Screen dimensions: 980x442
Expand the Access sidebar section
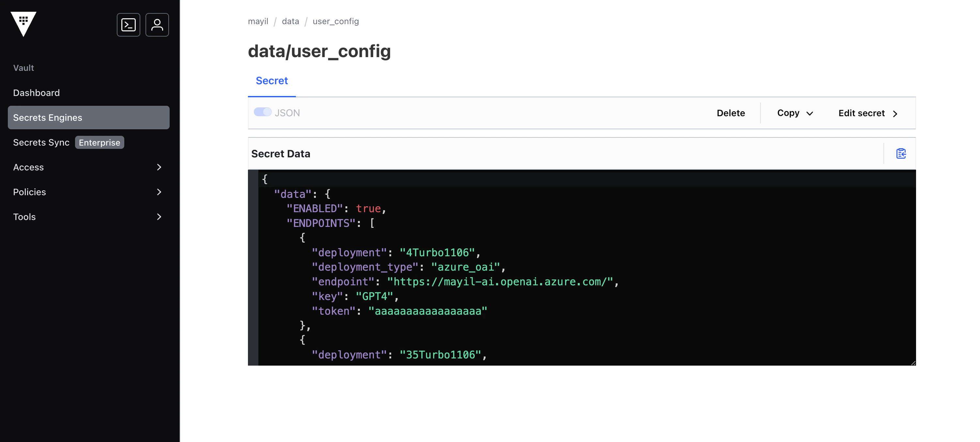click(x=89, y=167)
